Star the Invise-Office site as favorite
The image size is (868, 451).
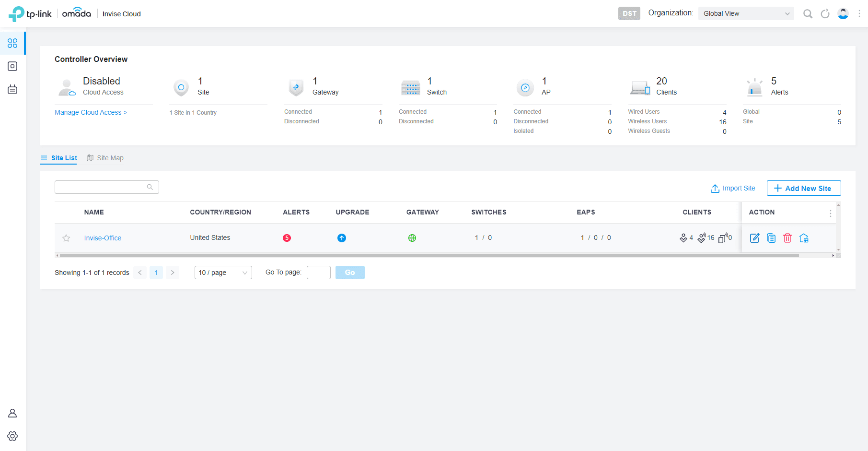click(66, 238)
